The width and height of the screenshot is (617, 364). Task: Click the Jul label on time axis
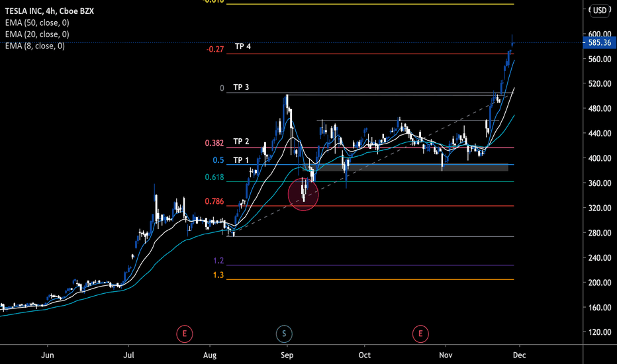coord(128,355)
